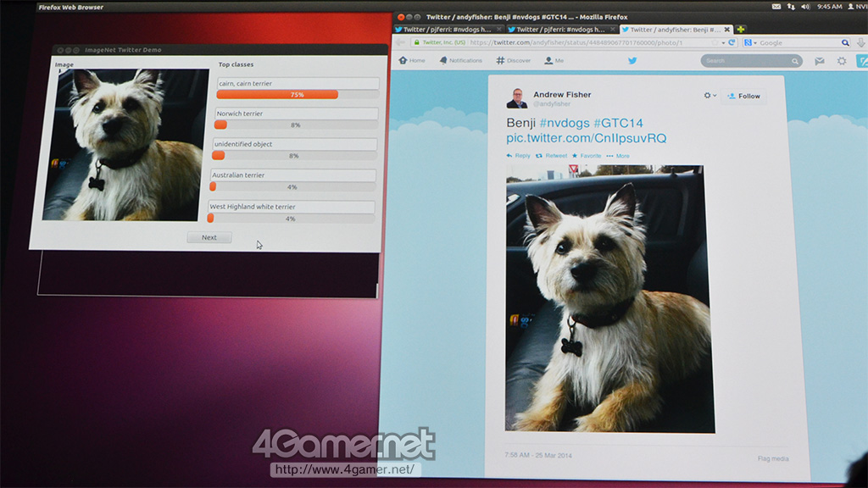
Task: Reply to the Benji tweet
Action: click(x=518, y=156)
